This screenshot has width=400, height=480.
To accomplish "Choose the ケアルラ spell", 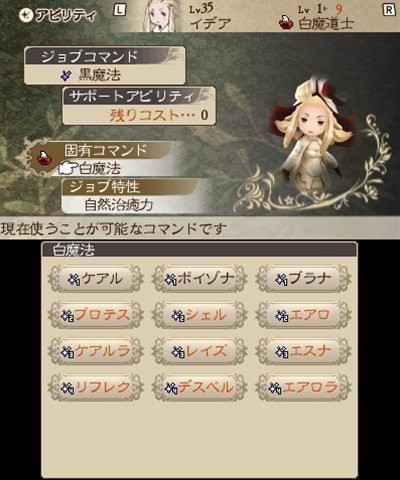I will [96, 351].
